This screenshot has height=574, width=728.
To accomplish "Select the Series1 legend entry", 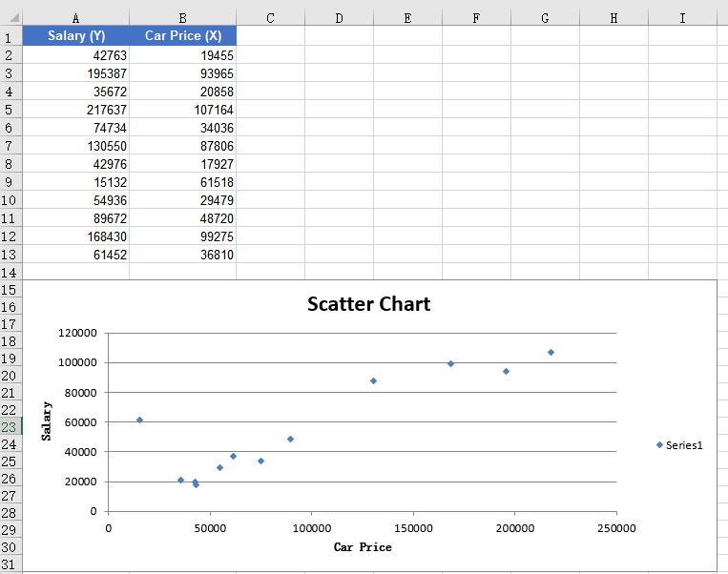I will (x=679, y=445).
